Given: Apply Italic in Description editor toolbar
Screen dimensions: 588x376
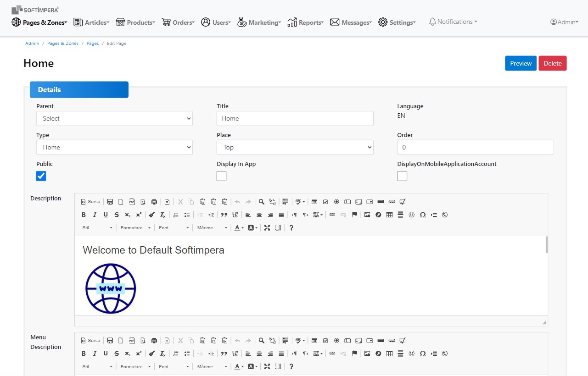Looking at the screenshot, I should [x=95, y=215].
